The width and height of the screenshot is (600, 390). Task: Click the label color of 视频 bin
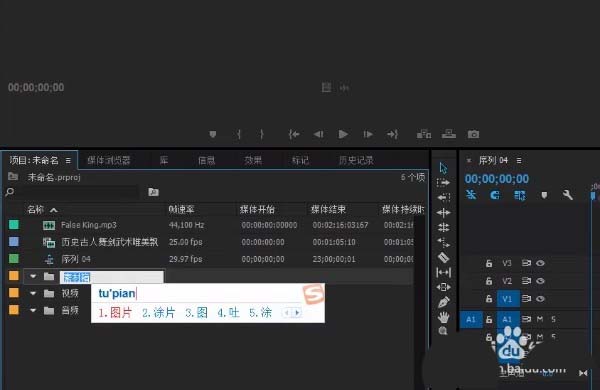coord(14,293)
